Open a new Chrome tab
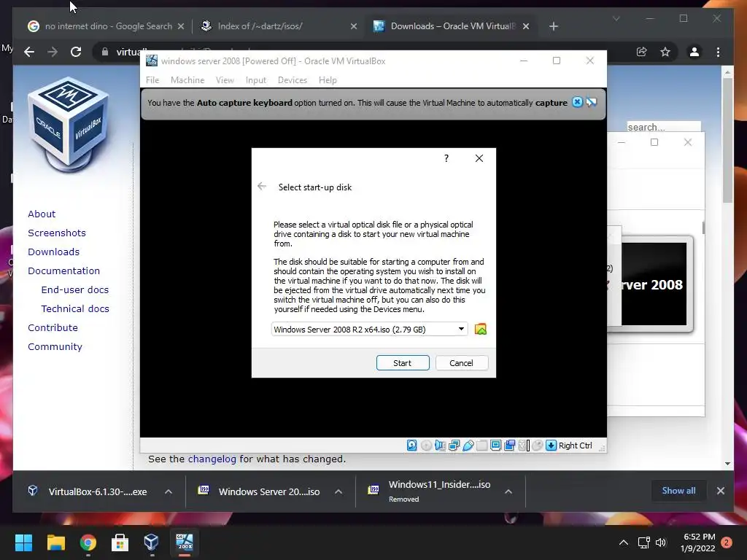The image size is (747, 560). tap(553, 26)
